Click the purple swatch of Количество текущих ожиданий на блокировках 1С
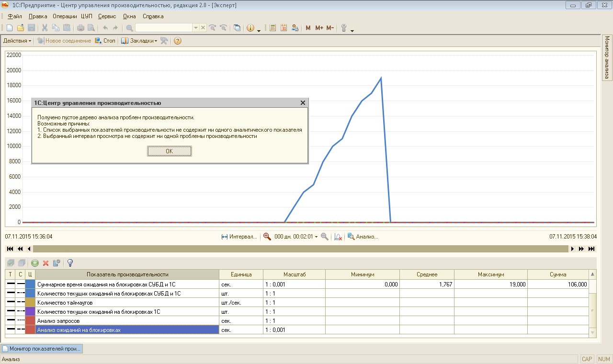Viewport: 613px width, 364px height. coord(30,311)
